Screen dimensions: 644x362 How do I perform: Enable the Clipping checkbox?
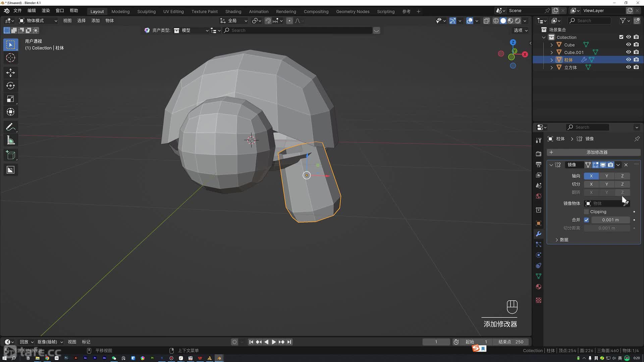pyautogui.click(x=586, y=212)
